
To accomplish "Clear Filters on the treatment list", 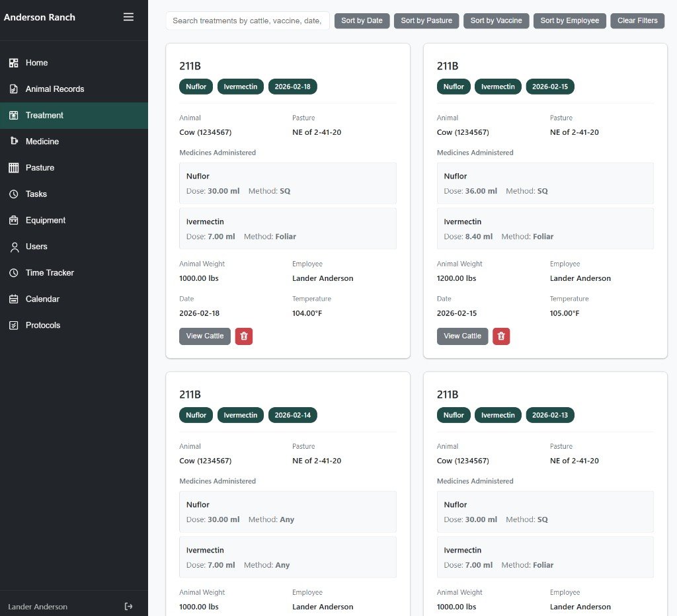I will coord(637,20).
